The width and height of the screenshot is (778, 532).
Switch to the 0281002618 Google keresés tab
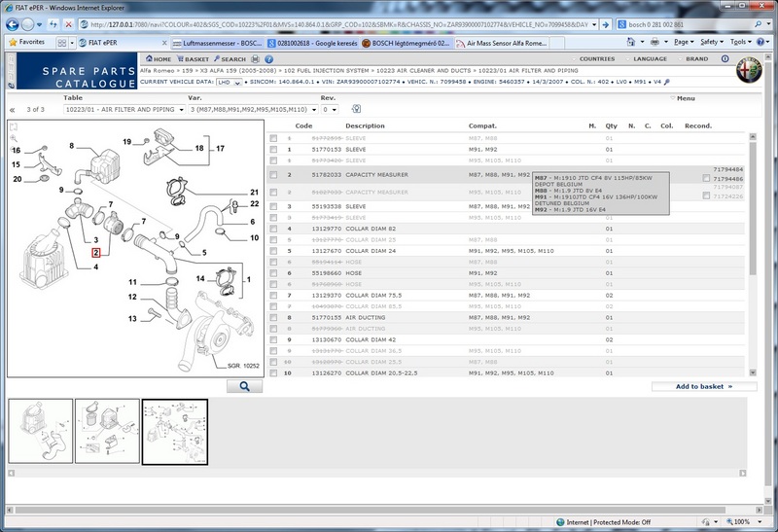coord(312,43)
